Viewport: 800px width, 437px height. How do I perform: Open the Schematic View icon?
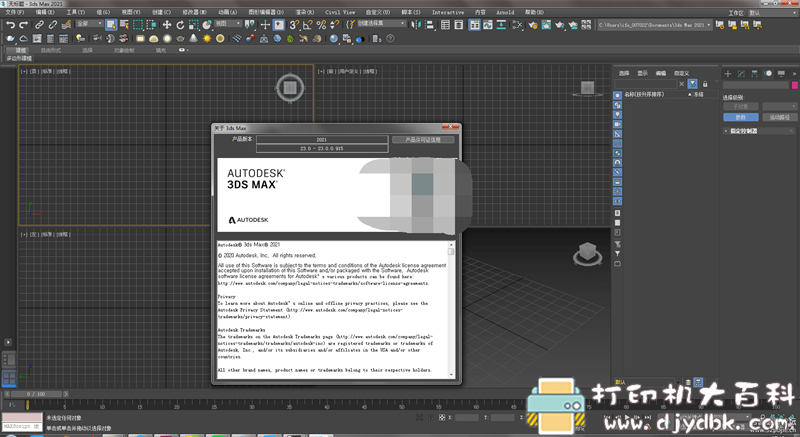[518, 24]
